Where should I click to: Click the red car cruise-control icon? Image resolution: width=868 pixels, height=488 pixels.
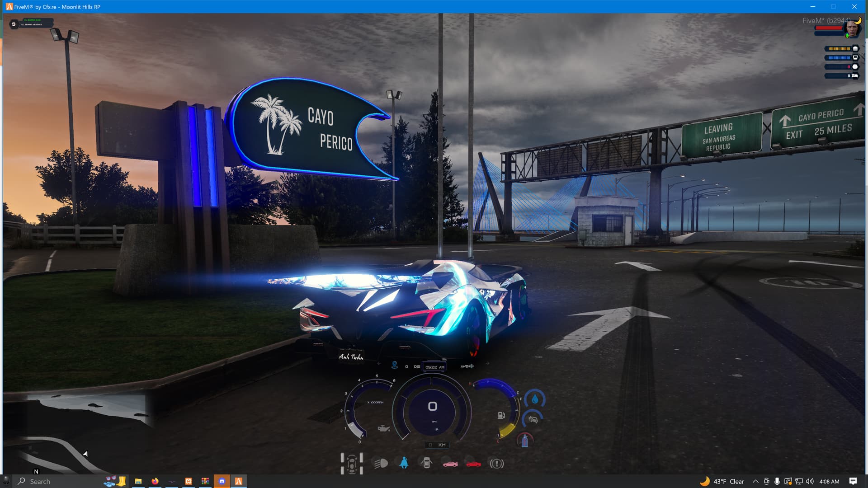coord(474,463)
